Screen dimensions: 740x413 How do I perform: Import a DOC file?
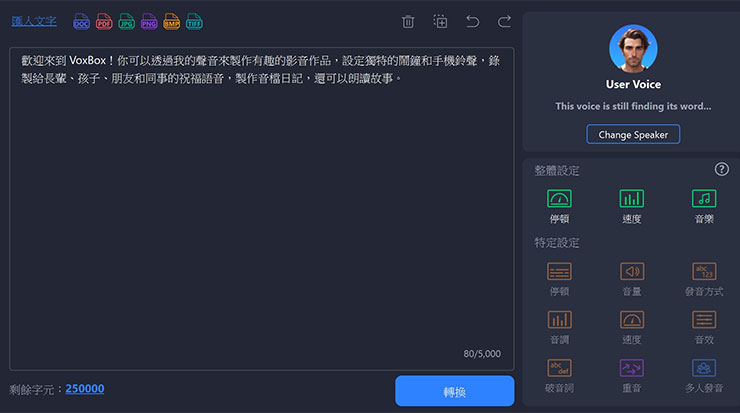pyautogui.click(x=81, y=22)
